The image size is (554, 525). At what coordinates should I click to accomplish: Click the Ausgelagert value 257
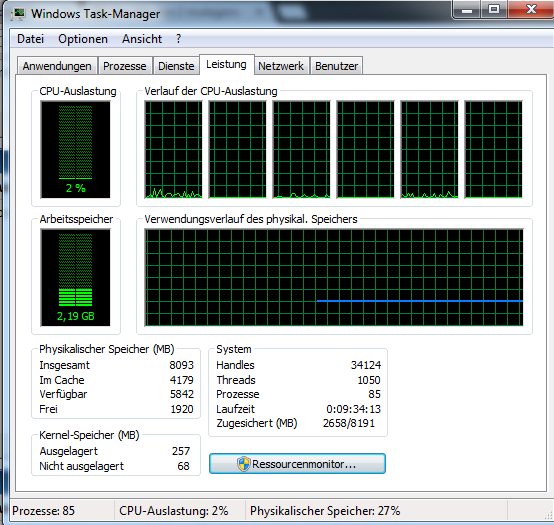coord(181,451)
